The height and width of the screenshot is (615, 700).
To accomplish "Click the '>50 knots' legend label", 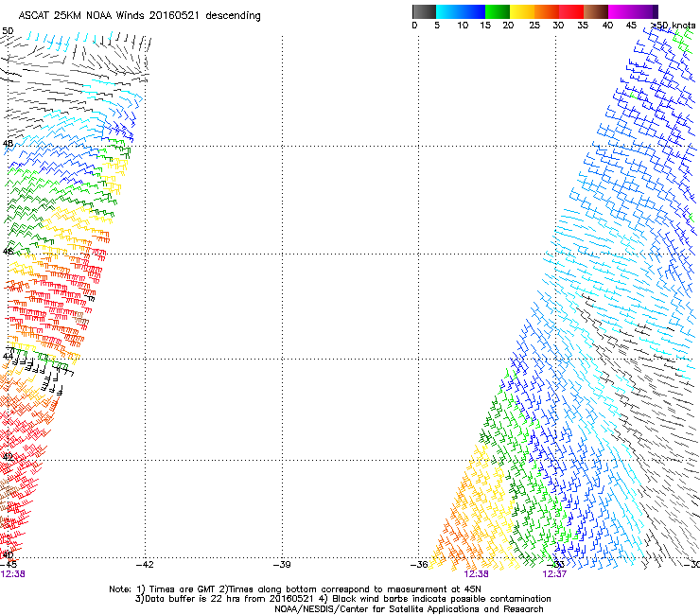I will click(674, 26).
